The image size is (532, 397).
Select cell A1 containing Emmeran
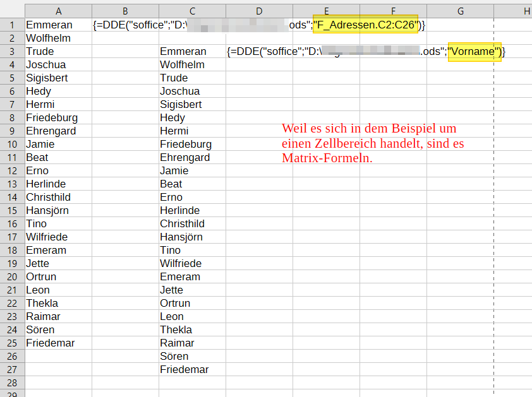(x=49, y=25)
